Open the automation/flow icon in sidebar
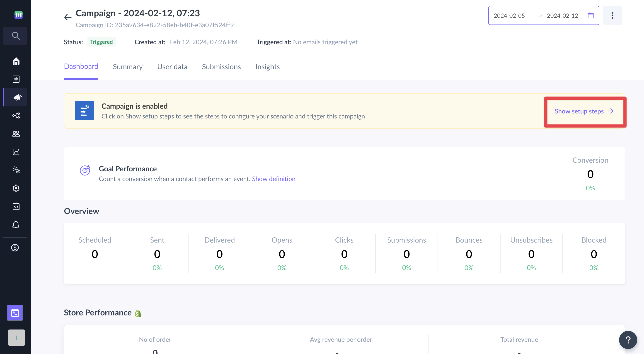 tap(16, 116)
